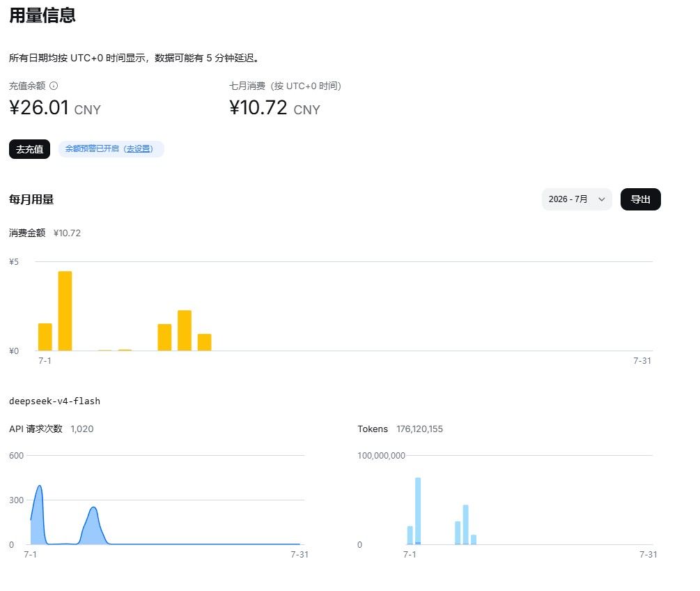This screenshot has height=591, width=700.
Task: Click the chevron arrow in month selector
Action: 602,199
